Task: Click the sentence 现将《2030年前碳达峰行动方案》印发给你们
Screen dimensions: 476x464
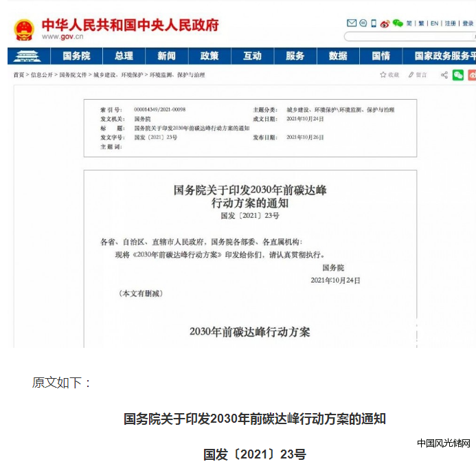Action: (x=220, y=254)
